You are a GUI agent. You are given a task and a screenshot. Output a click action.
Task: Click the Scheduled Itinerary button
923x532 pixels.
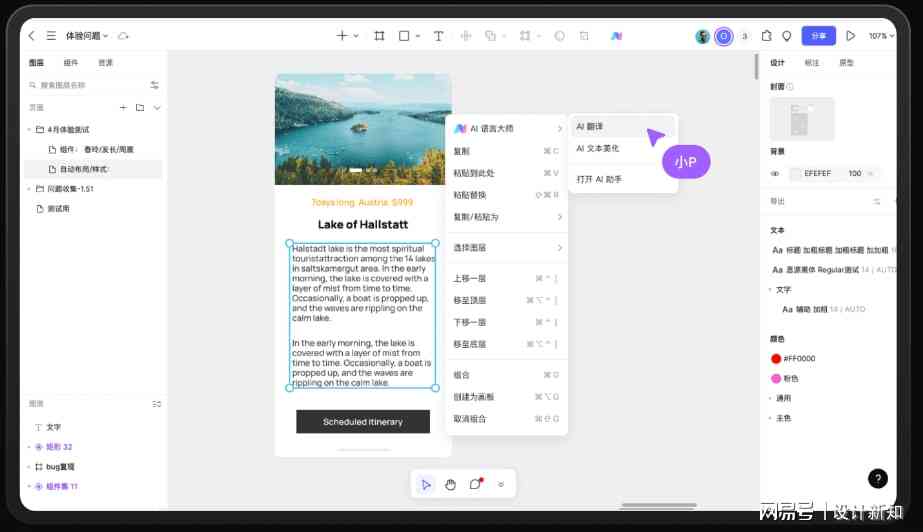[363, 422]
